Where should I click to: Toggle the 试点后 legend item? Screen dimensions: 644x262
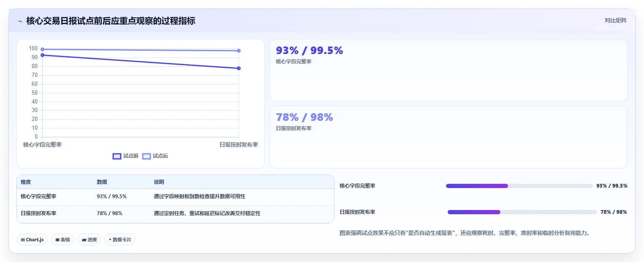coord(155,156)
